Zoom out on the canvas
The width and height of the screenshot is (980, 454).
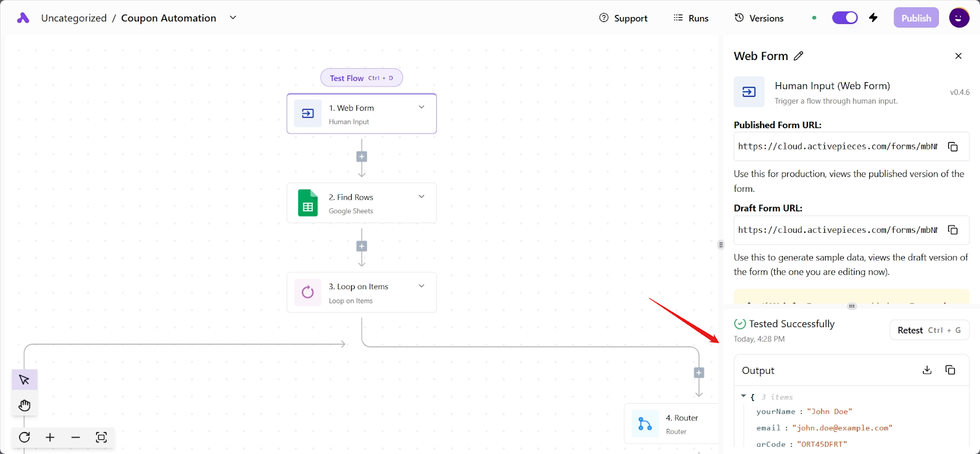click(76, 437)
